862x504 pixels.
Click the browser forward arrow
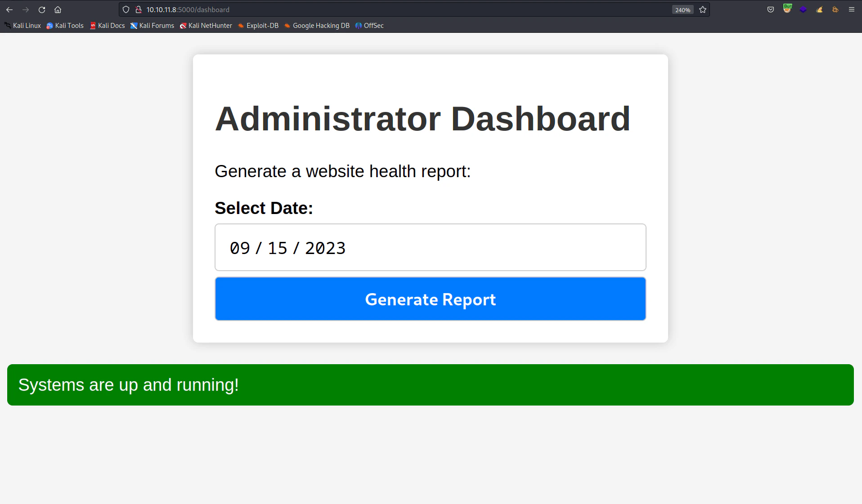point(26,9)
